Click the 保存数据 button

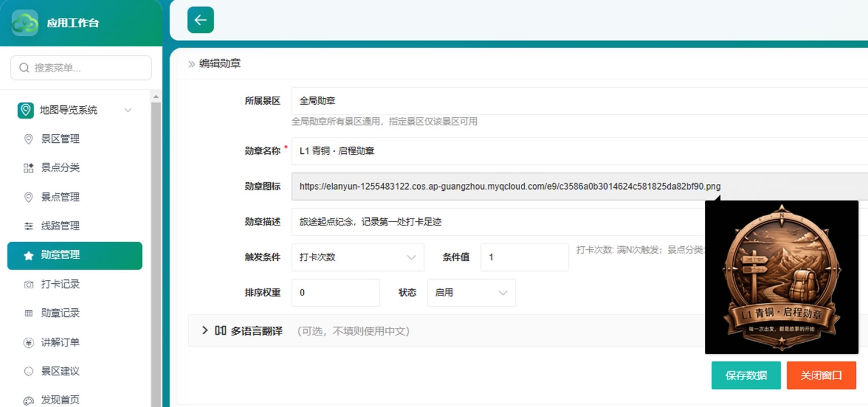(x=746, y=375)
